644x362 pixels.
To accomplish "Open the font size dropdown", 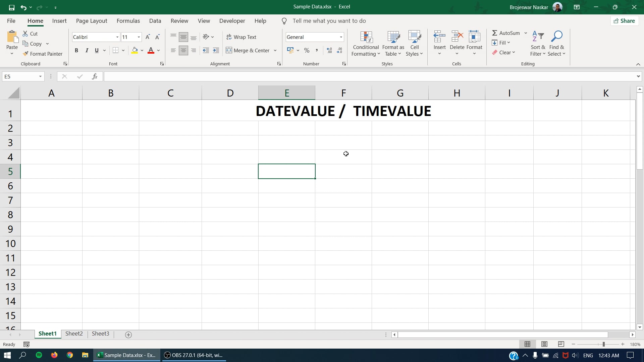I will point(139,37).
